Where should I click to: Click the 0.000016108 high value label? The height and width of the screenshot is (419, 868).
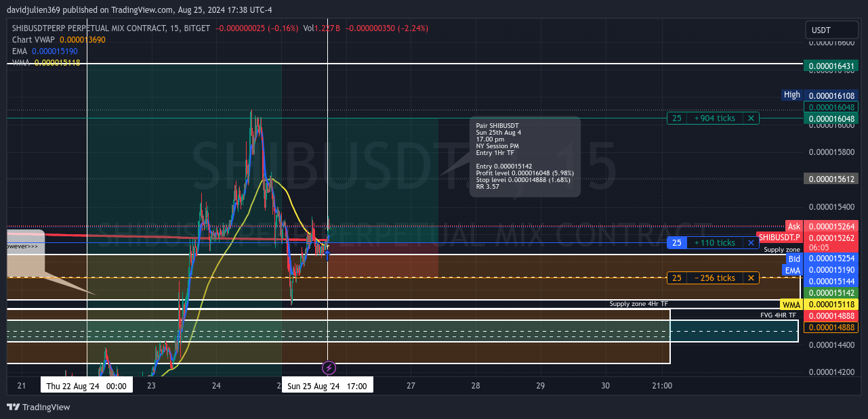tap(831, 96)
